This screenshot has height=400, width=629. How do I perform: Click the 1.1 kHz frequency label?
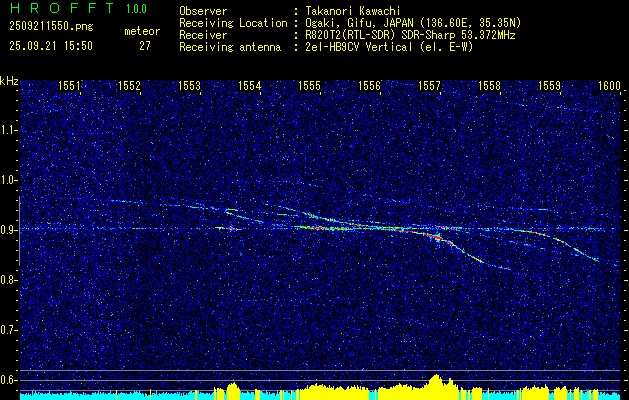pyautogui.click(x=9, y=130)
